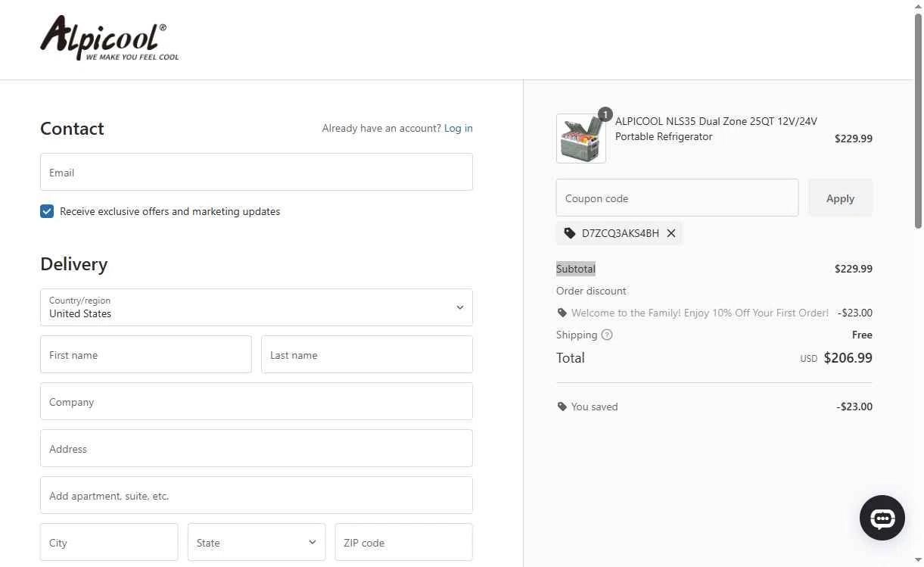
Task: Click the Contact heading
Action: (x=72, y=129)
